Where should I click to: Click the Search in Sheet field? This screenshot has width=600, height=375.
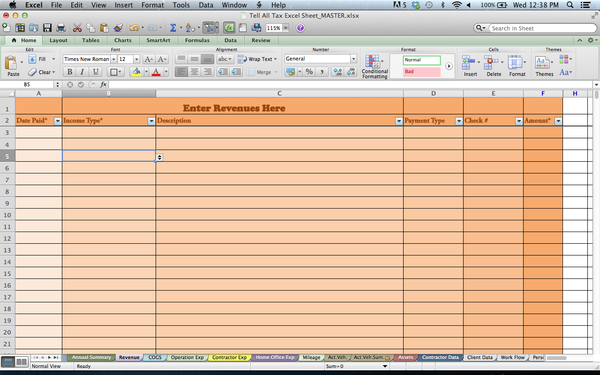[543, 28]
